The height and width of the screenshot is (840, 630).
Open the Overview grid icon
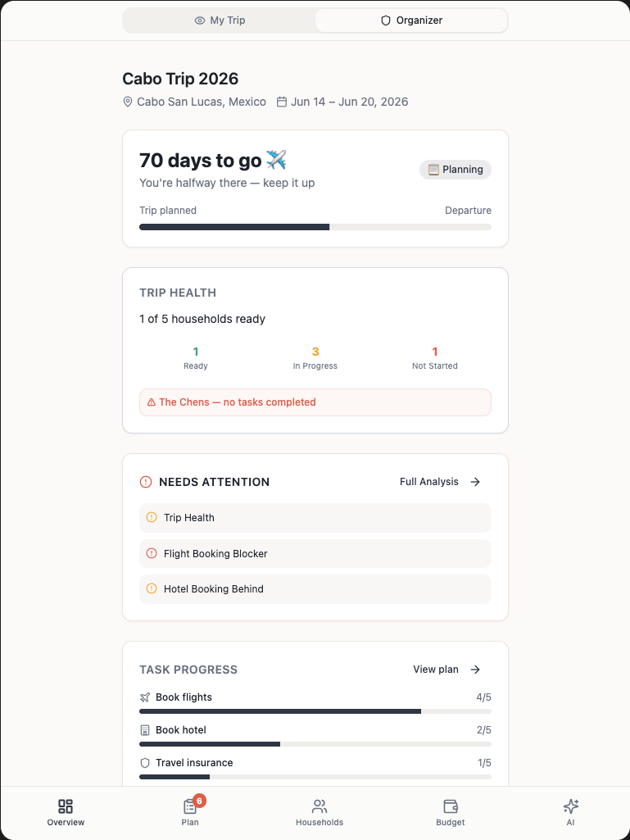[66, 806]
